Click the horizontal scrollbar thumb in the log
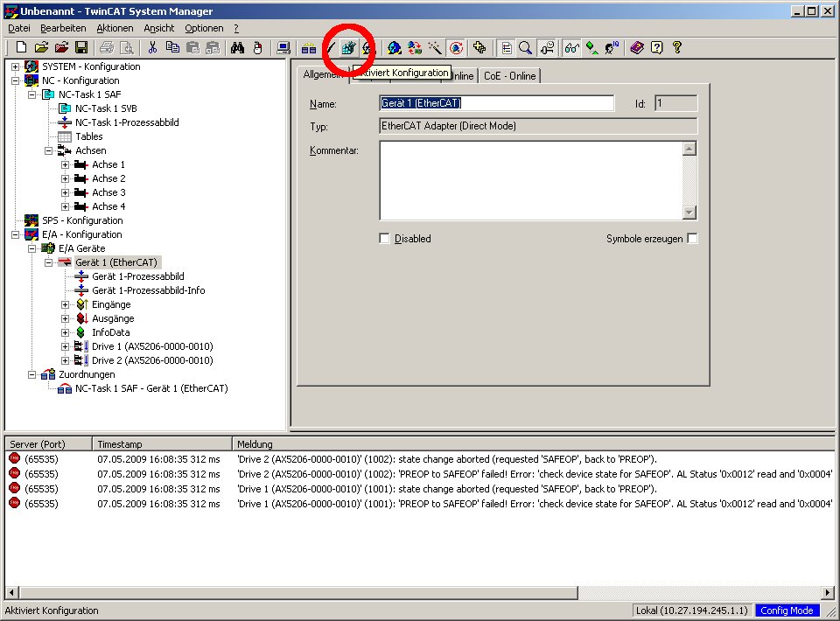 point(299,593)
